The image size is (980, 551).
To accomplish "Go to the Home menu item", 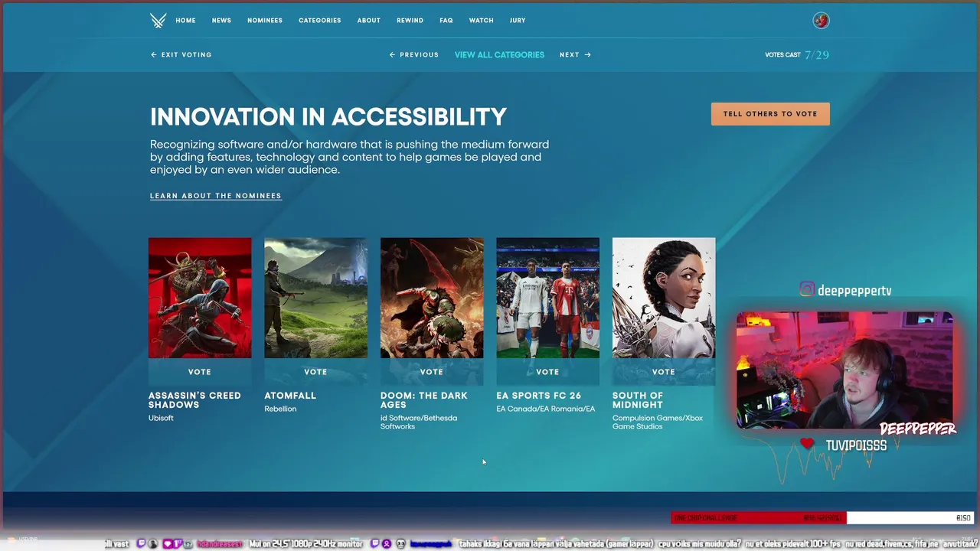I will coord(185,21).
